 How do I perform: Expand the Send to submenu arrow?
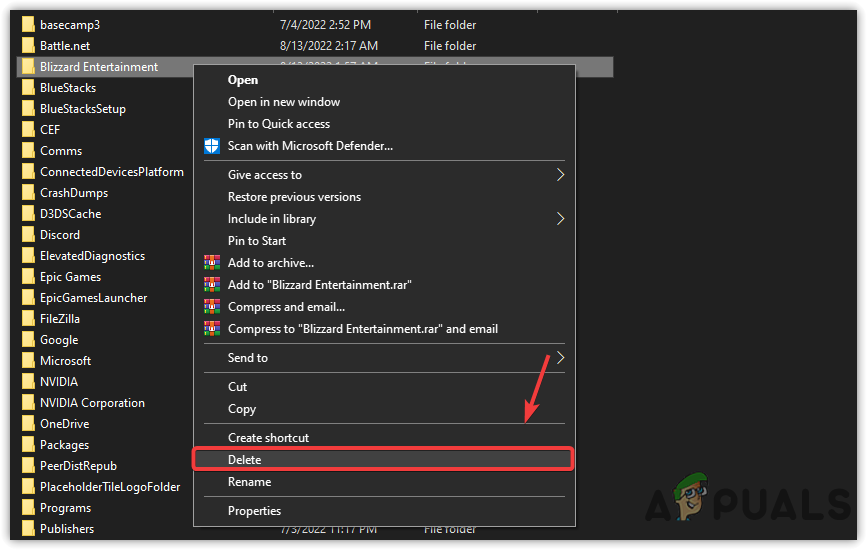(560, 358)
